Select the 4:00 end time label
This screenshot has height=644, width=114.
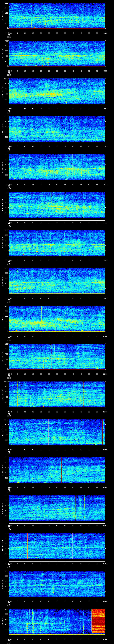105,109
